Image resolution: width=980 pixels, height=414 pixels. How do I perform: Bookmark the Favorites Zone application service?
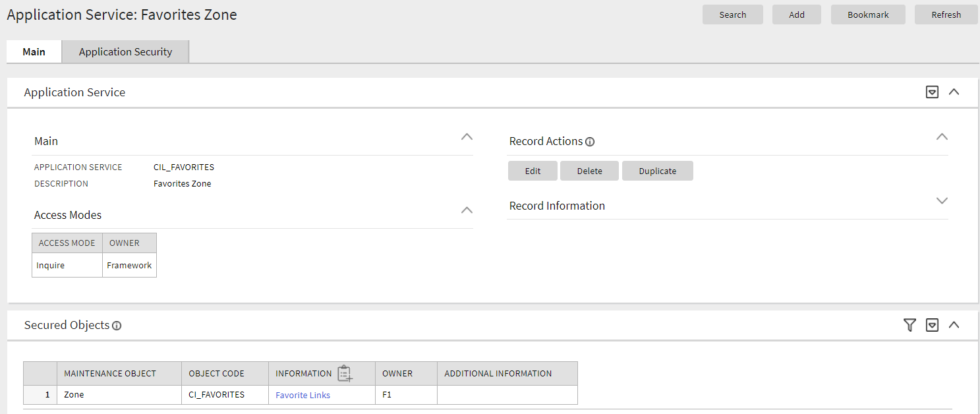[867, 14]
